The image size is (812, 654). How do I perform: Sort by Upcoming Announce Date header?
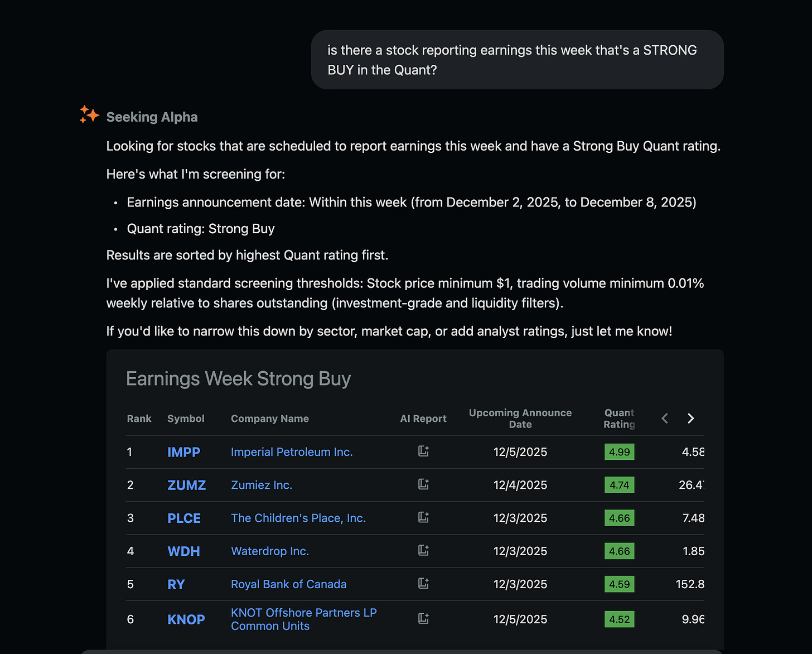click(x=520, y=419)
